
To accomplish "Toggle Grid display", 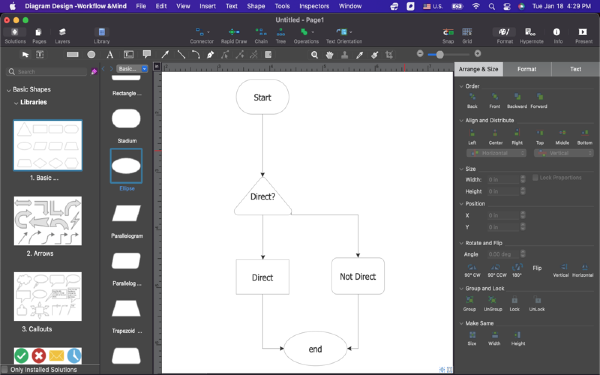I will click(467, 36).
